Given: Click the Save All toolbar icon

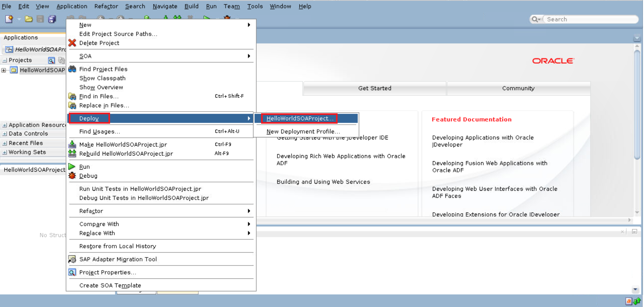Looking at the screenshot, I should 52,19.
